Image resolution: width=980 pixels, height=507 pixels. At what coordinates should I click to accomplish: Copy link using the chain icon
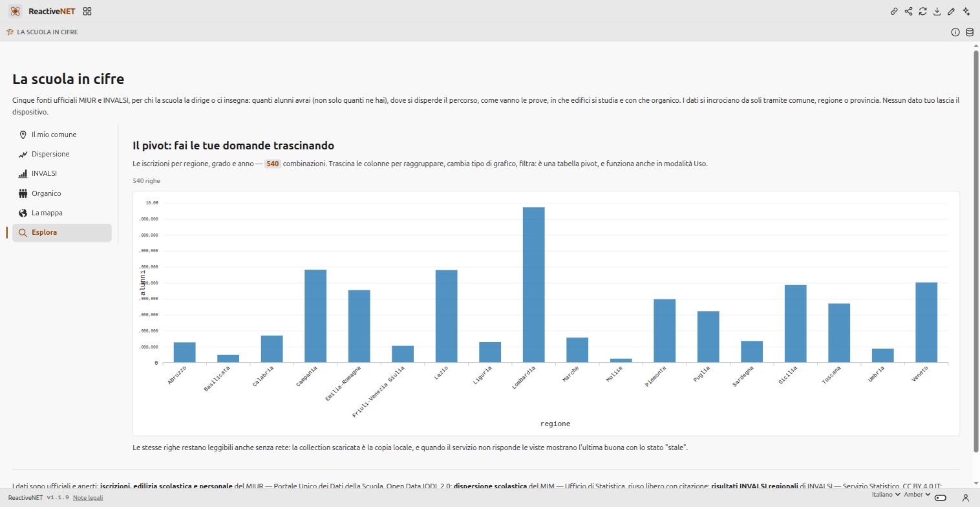click(x=894, y=11)
